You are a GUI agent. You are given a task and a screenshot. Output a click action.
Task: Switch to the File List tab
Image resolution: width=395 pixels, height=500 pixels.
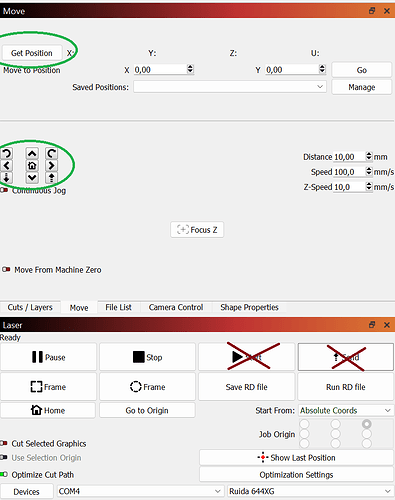click(x=118, y=307)
